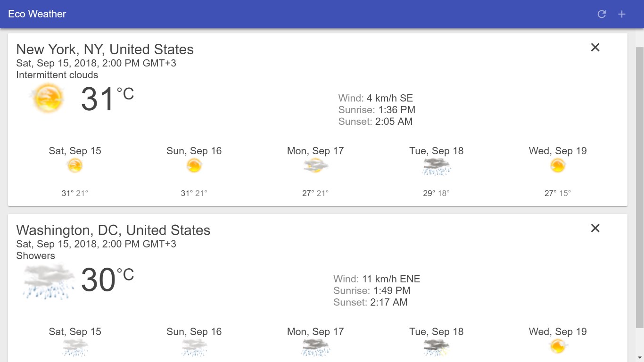Click Washington's Mon, Sep 17 rain icon
The width and height of the screenshot is (644, 362).
315,348
